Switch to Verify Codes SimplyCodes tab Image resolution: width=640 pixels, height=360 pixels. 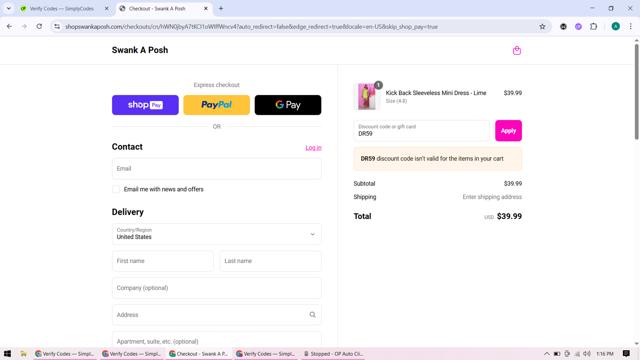click(x=61, y=9)
